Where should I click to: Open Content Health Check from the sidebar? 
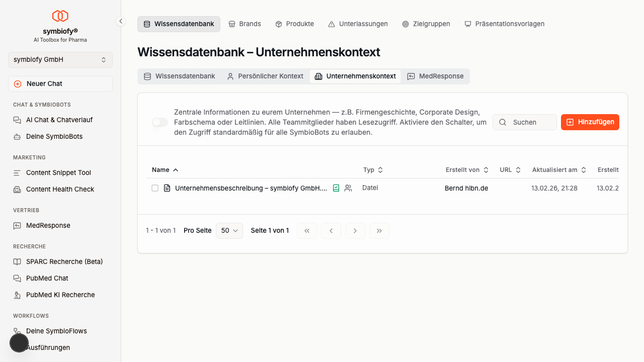pyautogui.click(x=60, y=189)
